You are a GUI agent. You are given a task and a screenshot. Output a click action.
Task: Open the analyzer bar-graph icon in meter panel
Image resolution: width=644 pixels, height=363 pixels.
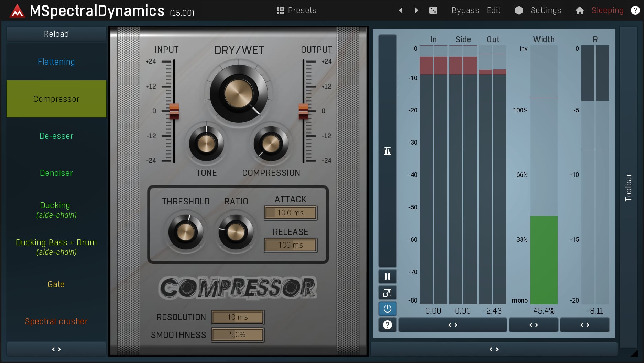click(x=388, y=151)
